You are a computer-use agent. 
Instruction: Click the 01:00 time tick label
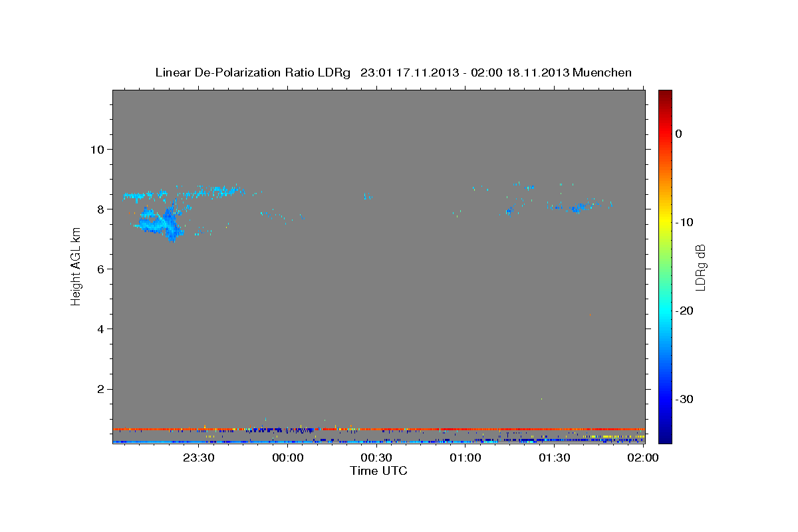(x=465, y=458)
